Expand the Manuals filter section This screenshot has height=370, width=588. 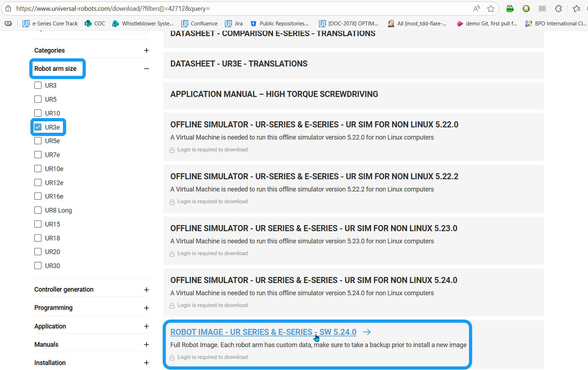pyautogui.click(x=146, y=345)
